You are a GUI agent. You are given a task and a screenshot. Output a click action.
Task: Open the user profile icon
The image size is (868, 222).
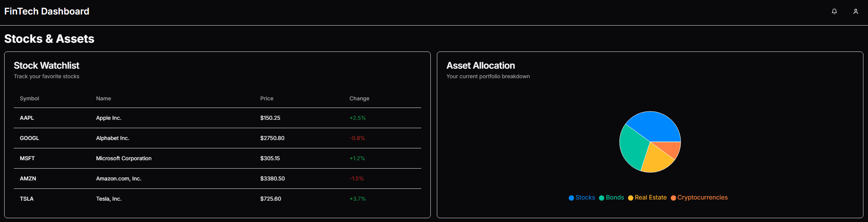coord(856,11)
